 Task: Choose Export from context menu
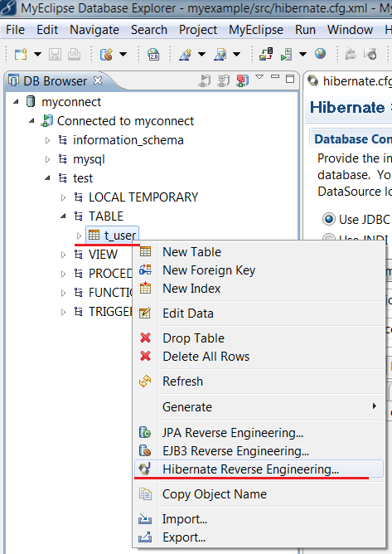pyautogui.click(x=259, y=537)
